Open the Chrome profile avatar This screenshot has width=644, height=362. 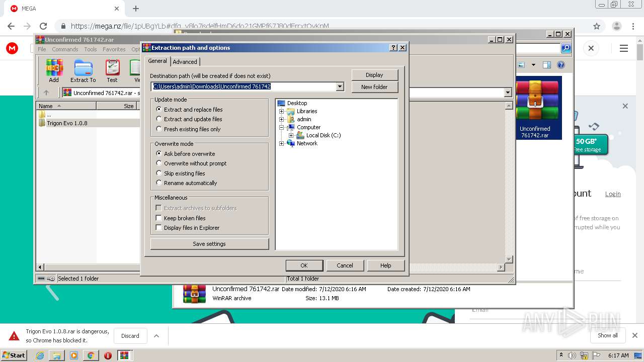pyautogui.click(x=616, y=26)
